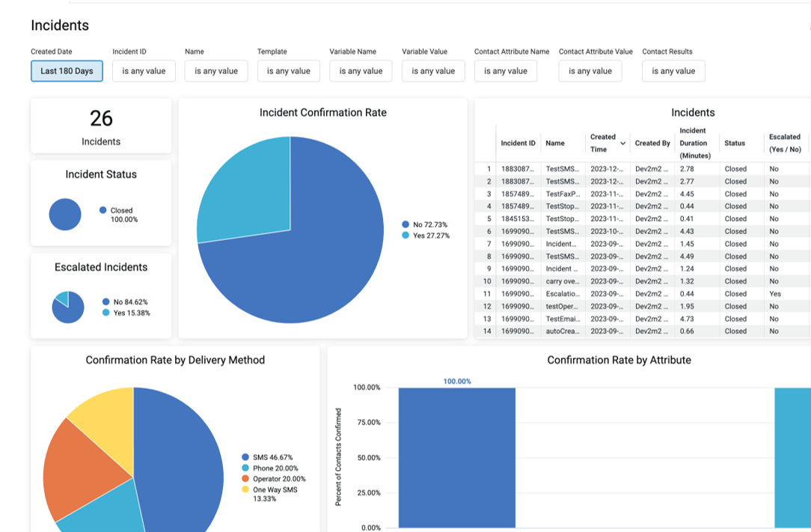
Task: Click the Created By column header
Action: click(x=652, y=144)
